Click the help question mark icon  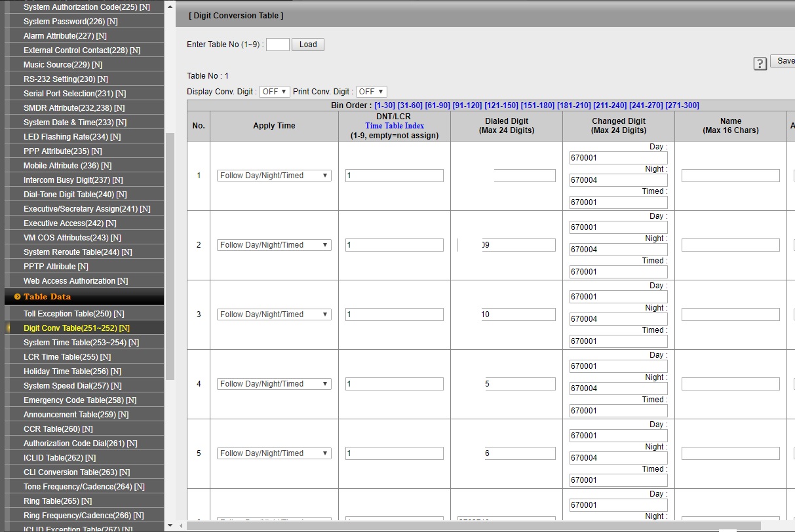pos(760,64)
